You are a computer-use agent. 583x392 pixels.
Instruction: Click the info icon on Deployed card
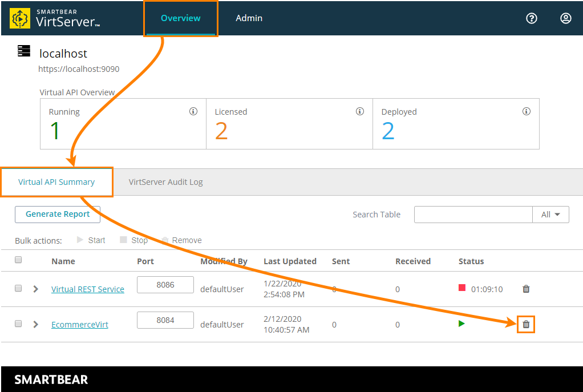click(x=526, y=111)
